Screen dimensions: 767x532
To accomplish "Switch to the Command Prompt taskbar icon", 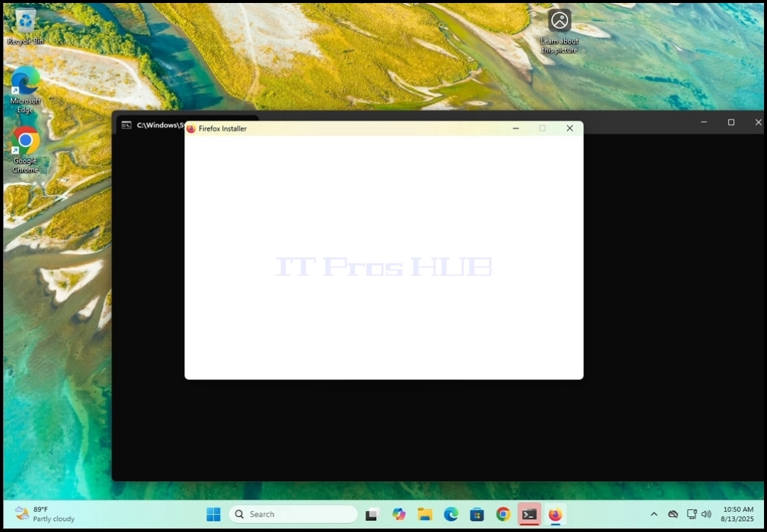I will click(529, 514).
